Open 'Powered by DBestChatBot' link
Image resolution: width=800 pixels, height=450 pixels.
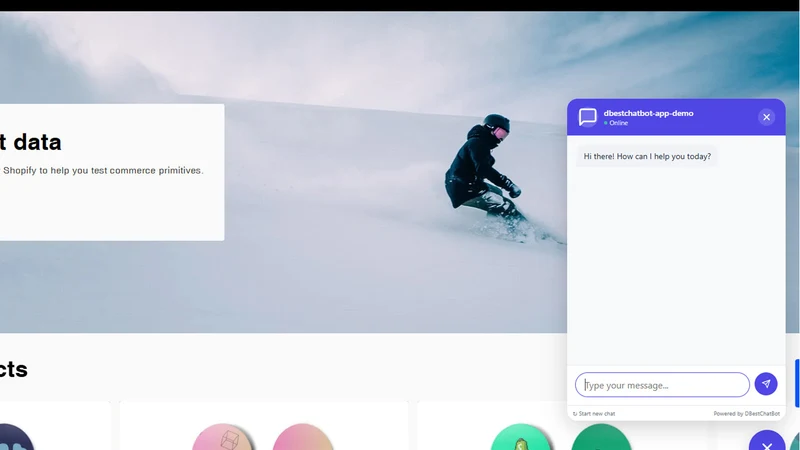click(x=746, y=414)
